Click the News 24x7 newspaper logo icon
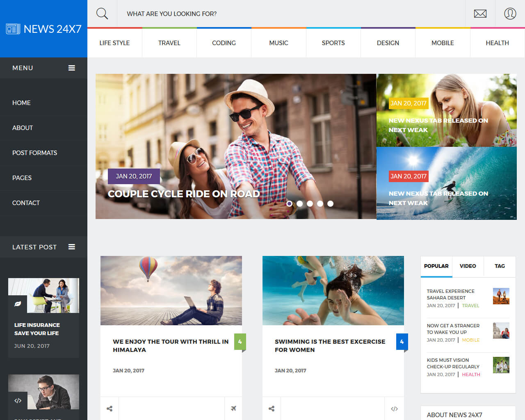The width and height of the screenshot is (525, 420). 13,29
